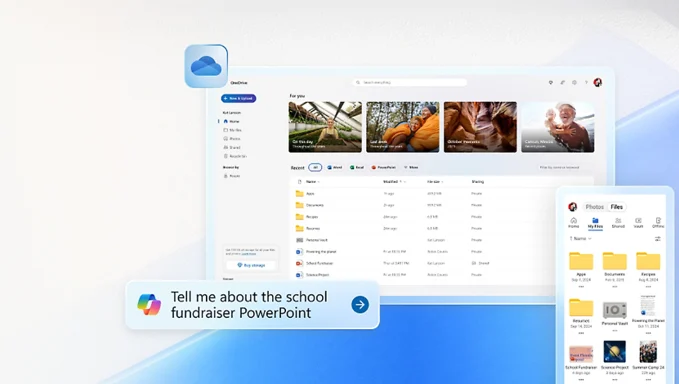
Task: Open Shared in the sidebar
Action: 232,147
